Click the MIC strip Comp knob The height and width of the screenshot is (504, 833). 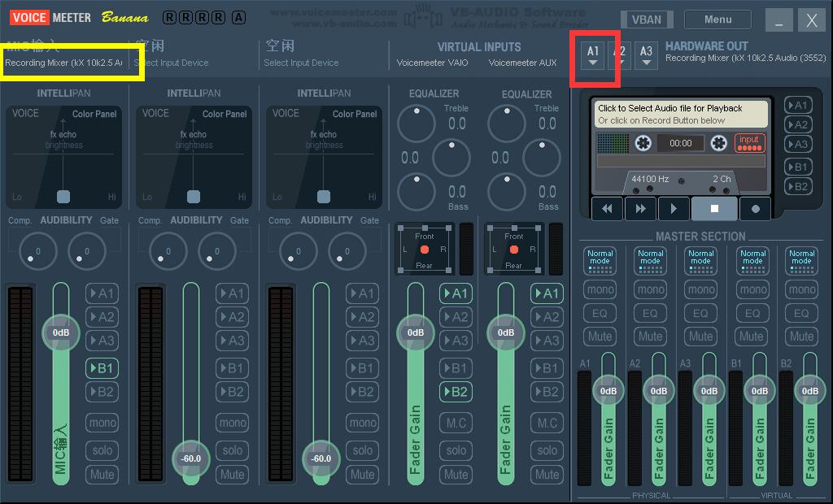point(37,250)
